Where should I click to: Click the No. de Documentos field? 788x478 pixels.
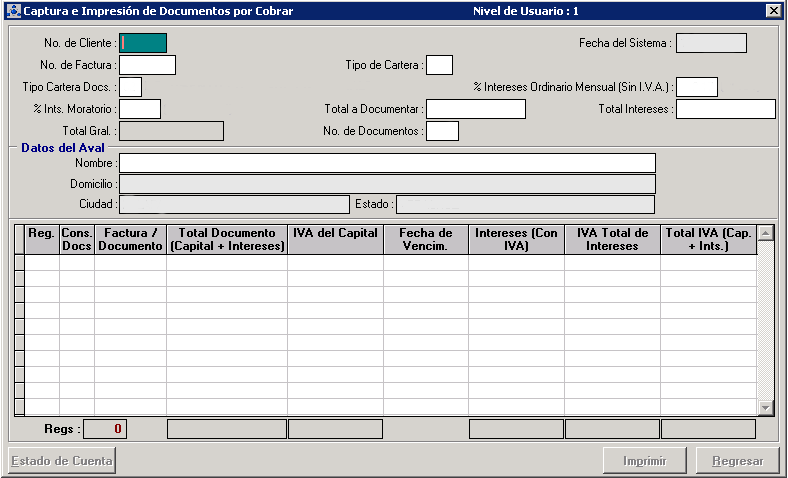(442, 131)
